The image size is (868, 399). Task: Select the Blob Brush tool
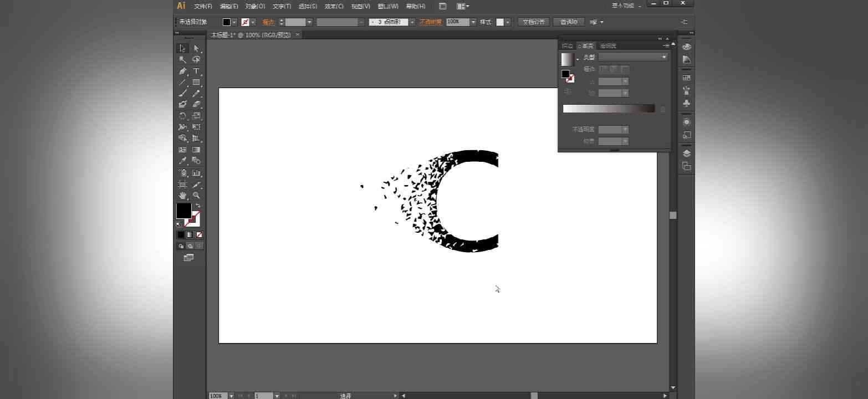182,104
